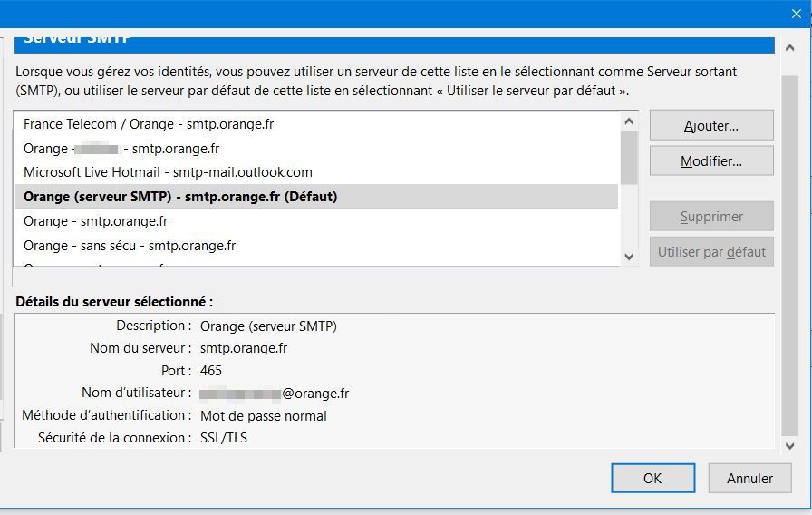Select the plain 'Orange - smtp.orange.fr' entry
812x515 pixels.
point(95,221)
